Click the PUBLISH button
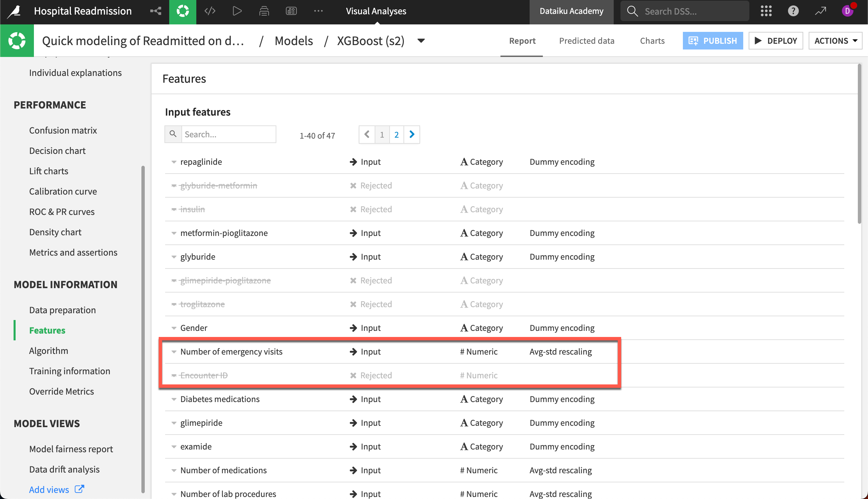 [x=712, y=40]
